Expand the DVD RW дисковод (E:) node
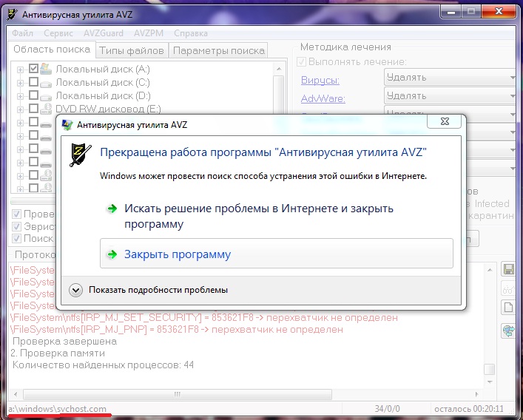Image resolution: width=523 pixels, height=420 pixels. tap(21, 109)
